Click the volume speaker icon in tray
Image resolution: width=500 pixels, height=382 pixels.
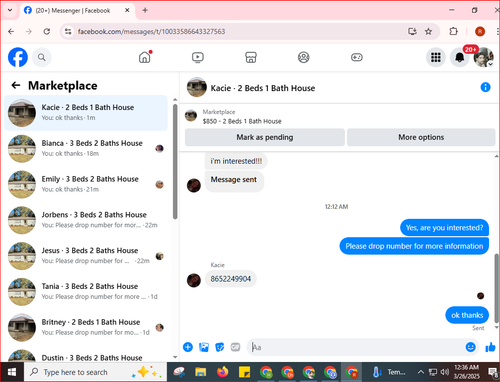click(x=445, y=372)
